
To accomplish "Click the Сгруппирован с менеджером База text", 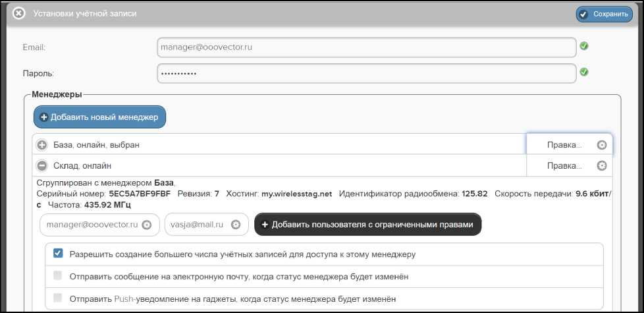I will point(106,183).
